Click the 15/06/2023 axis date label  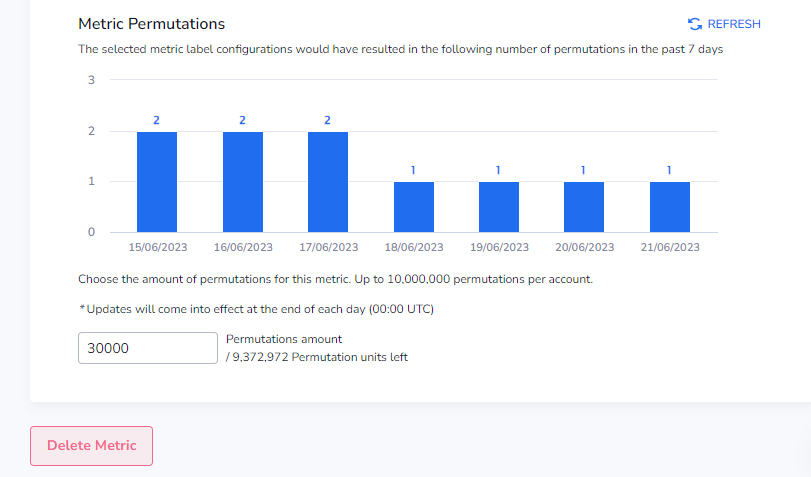[158, 247]
